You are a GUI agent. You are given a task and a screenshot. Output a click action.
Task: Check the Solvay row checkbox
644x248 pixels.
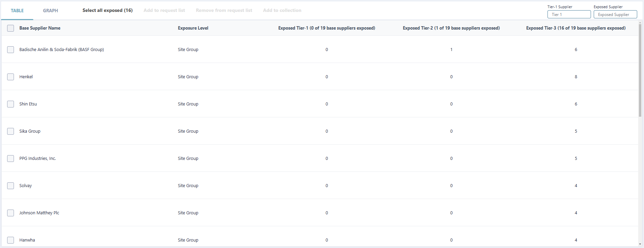tap(11, 186)
